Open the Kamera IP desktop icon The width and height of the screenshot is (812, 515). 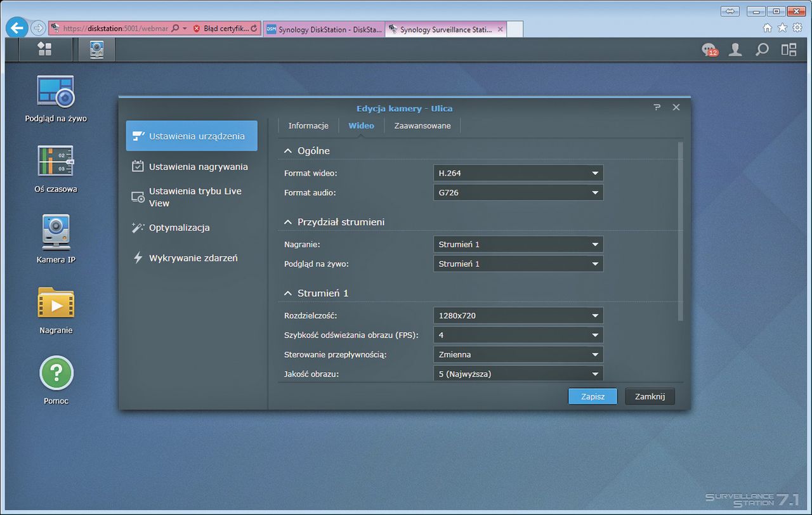point(56,239)
